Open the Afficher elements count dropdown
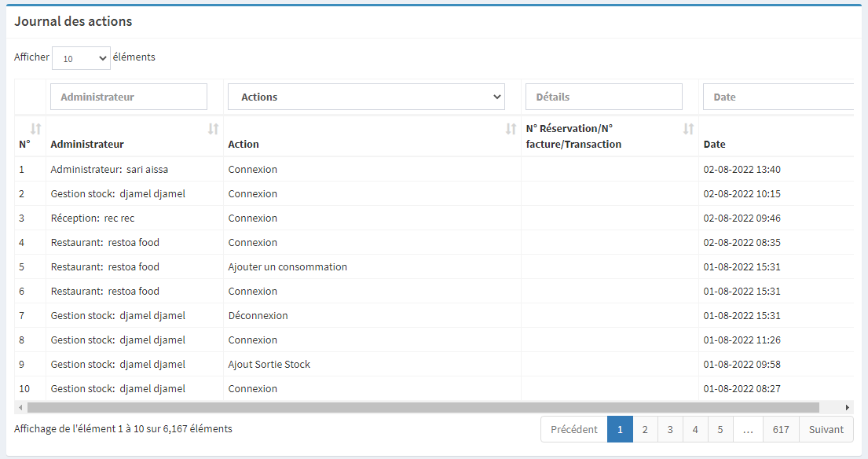The height and width of the screenshot is (459, 868). tap(81, 58)
